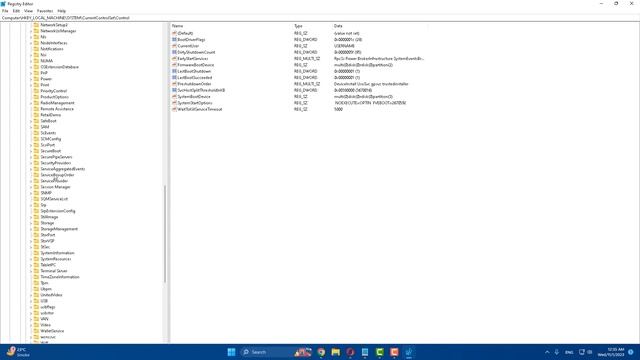Viewport: 640px width, 360px height.
Task: Select the ServiceGroupOrder tree key
Action: (x=57, y=175)
